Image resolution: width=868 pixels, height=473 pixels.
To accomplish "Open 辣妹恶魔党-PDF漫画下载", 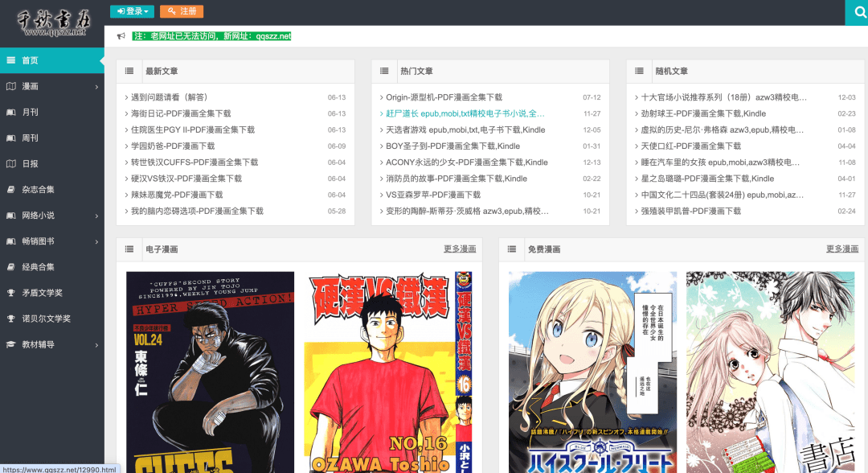I will 177,195.
